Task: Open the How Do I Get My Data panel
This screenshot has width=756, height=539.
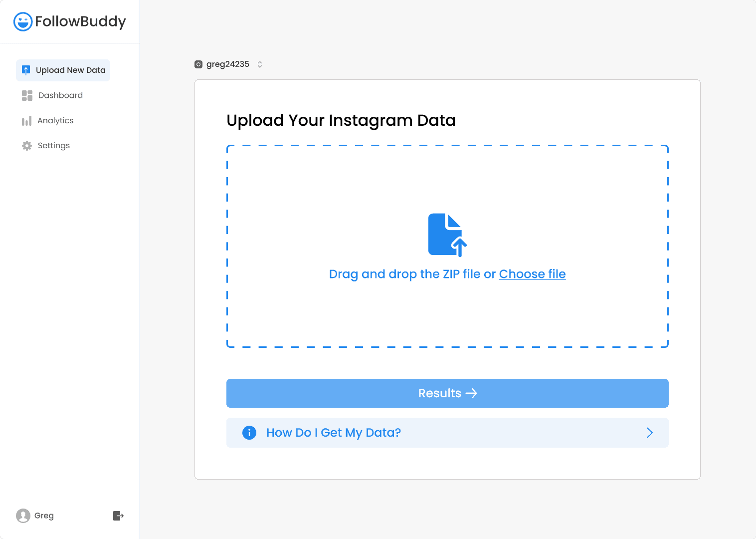Action: tap(447, 433)
